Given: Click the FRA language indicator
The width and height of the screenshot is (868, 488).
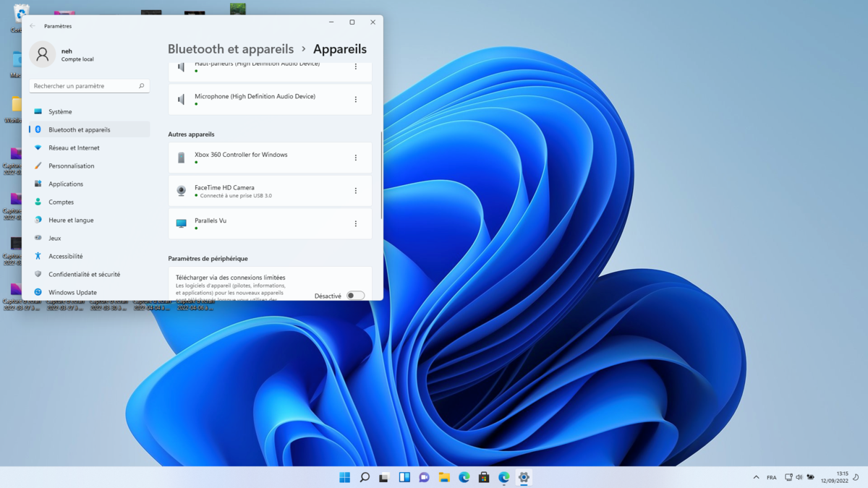Looking at the screenshot, I should coord(772,477).
